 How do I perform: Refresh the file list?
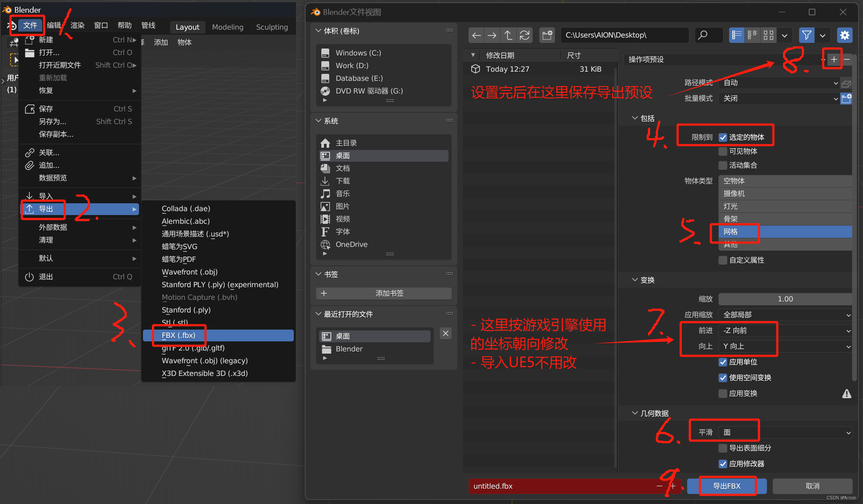coord(525,35)
